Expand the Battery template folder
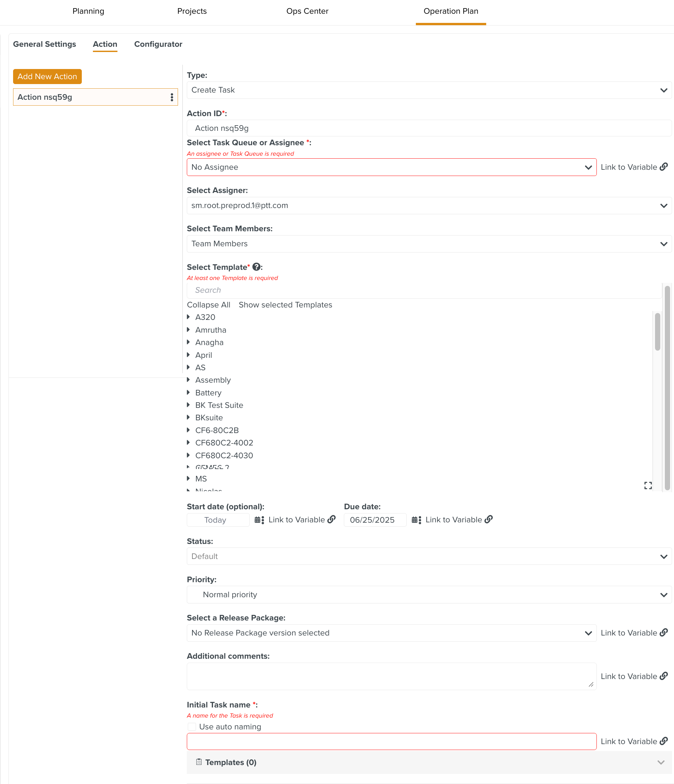674x784 pixels. point(188,393)
